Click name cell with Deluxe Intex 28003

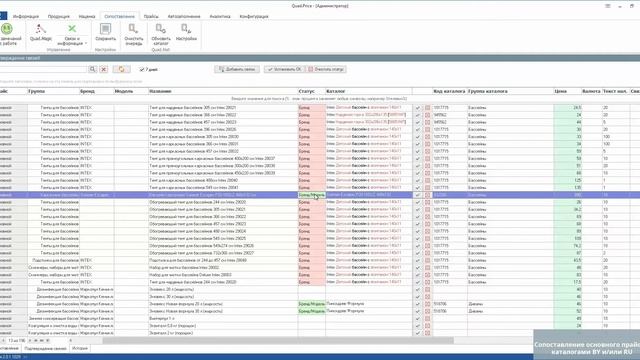(223, 275)
